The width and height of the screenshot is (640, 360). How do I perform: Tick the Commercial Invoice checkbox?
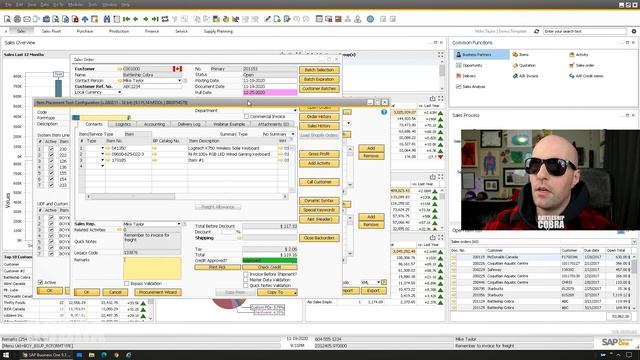tap(246, 116)
